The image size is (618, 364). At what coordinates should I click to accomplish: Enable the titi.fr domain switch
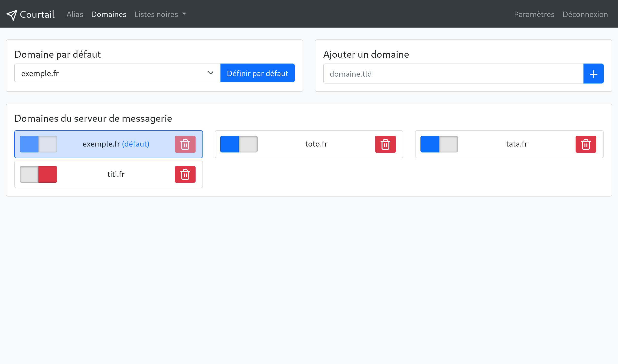pos(38,174)
